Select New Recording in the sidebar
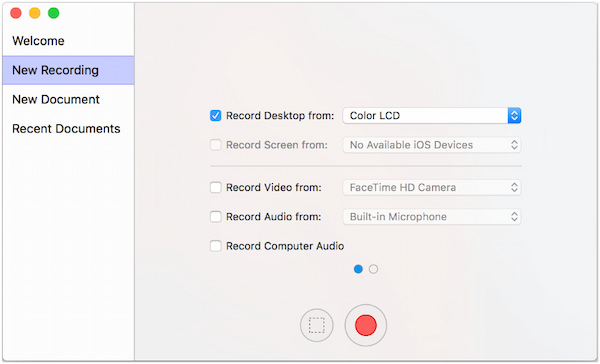This screenshot has width=600, height=364. pos(68,70)
